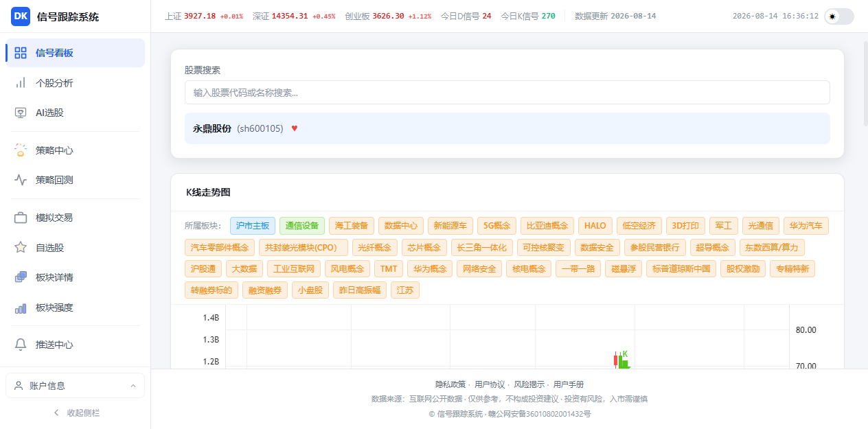The image size is (868, 429).
Task: Click the 新能源车 tag
Action: 450,225
